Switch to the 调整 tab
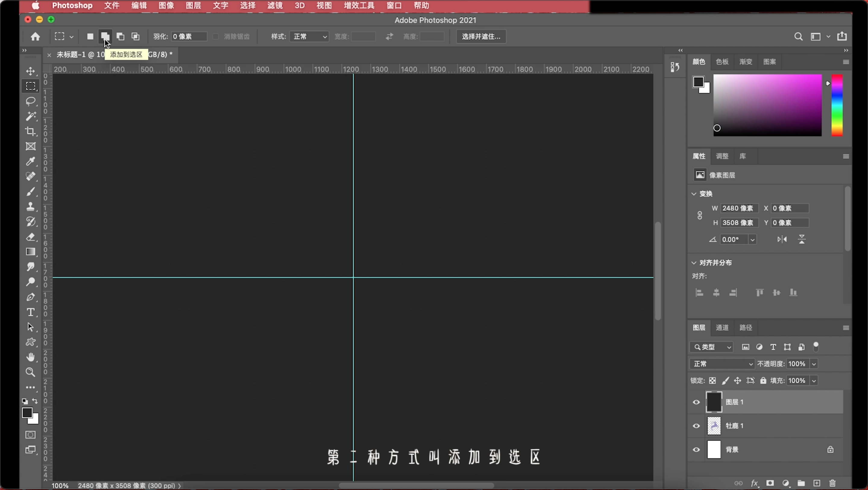Image resolution: width=868 pixels, height=490 pixels. (x=722, y=156)
